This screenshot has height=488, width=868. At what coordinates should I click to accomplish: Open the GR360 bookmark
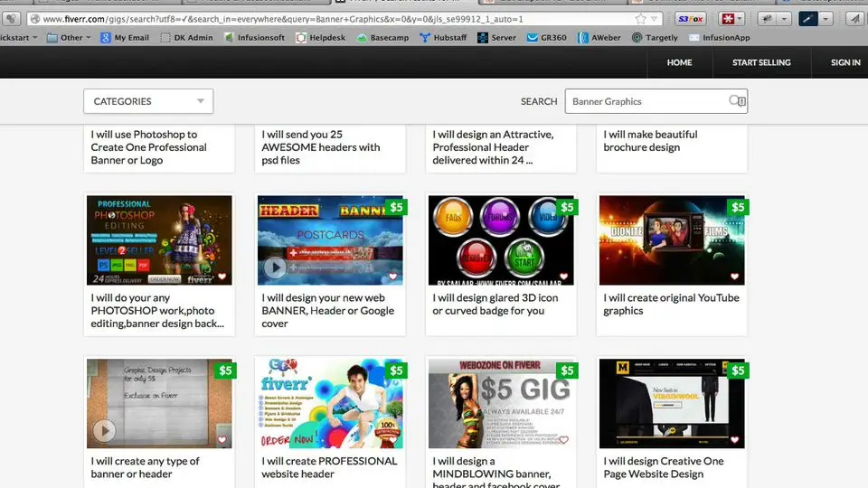pos(546,38)
